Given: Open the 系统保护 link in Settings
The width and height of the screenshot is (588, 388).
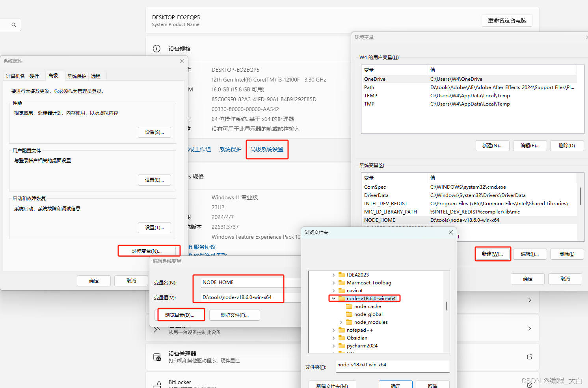Looking at the screenshot, I should click(231, 149).
